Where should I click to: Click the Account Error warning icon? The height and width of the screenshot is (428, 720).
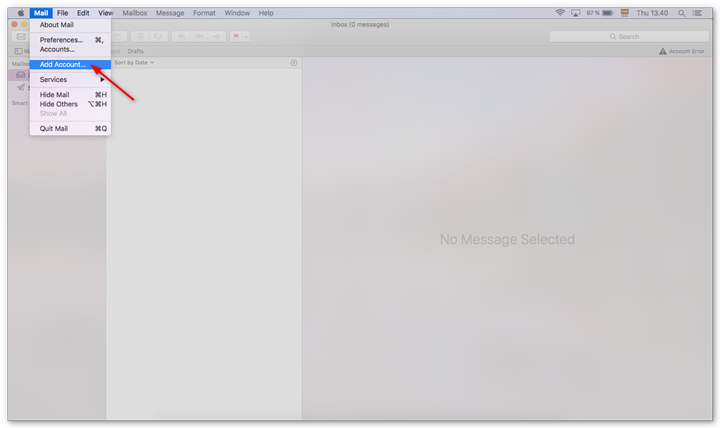[663, 51]
